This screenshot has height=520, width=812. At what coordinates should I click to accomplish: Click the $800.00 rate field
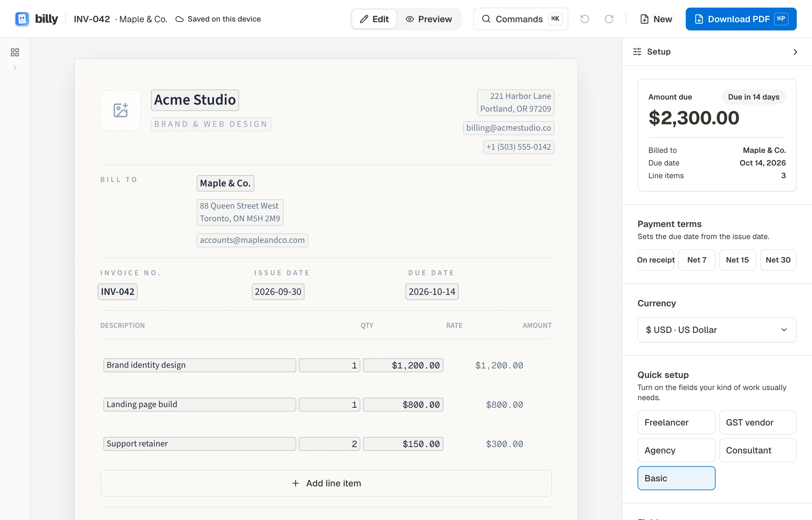tap(403, 405)
